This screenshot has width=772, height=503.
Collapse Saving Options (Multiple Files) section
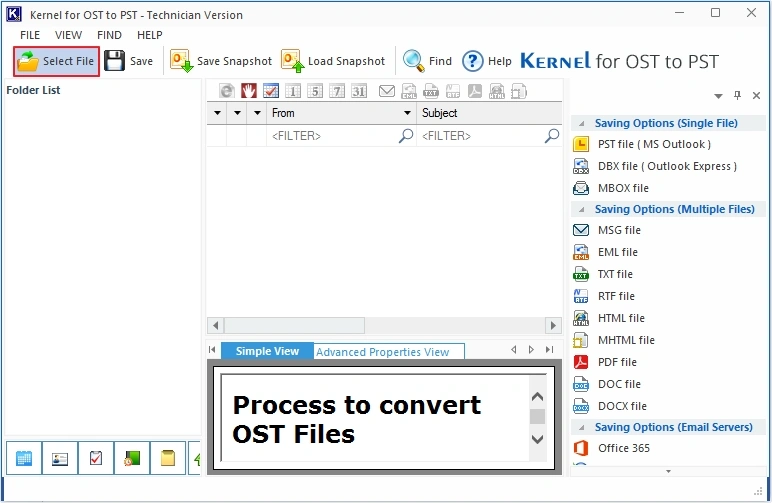coord(581,210)
